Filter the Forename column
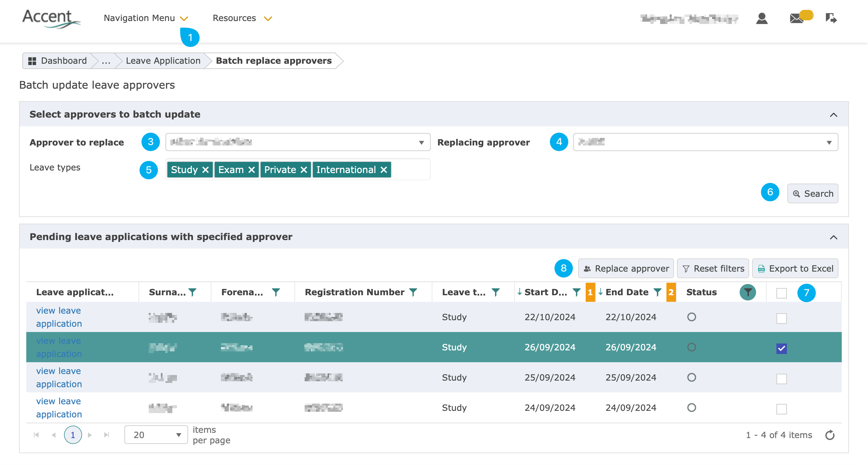 [x=276, y=292]
